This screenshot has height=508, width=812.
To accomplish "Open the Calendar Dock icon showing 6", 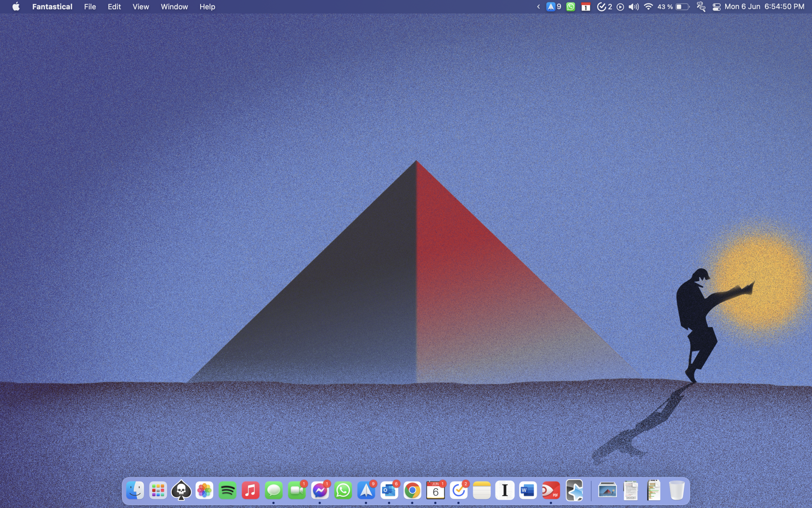I will [x=435, y=491].
